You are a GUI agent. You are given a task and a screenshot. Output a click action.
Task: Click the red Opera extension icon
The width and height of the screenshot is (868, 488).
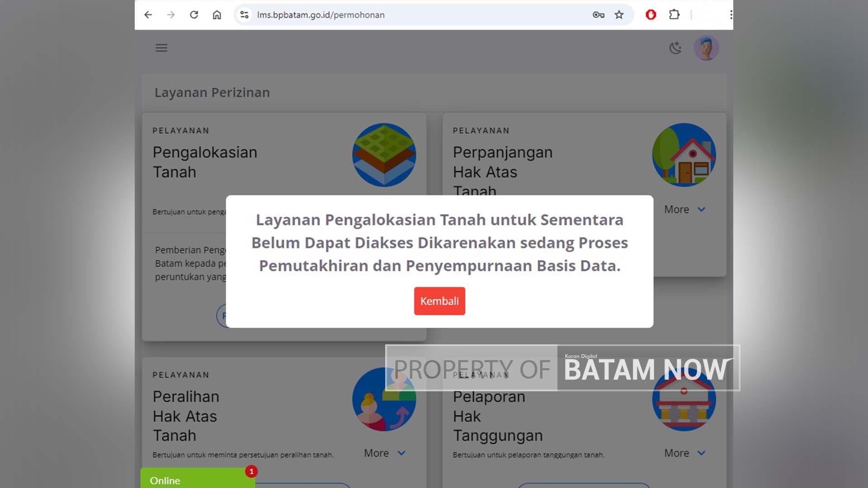[651, 15]
